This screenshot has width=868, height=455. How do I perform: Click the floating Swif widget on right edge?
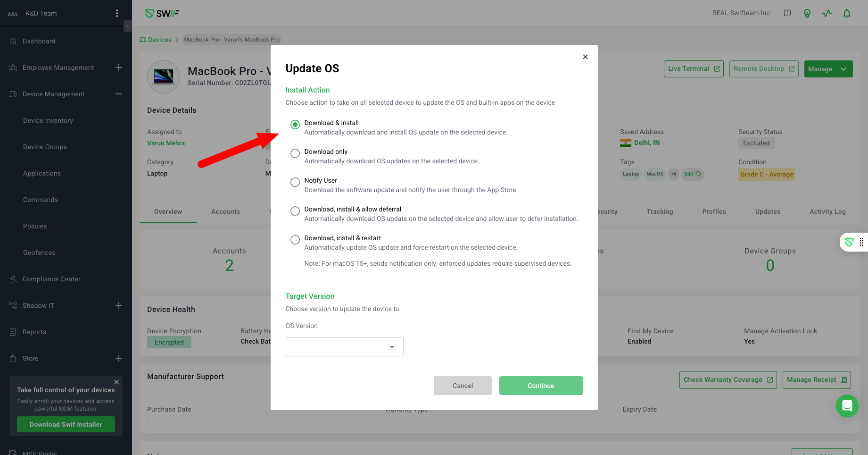coord(854,242)
